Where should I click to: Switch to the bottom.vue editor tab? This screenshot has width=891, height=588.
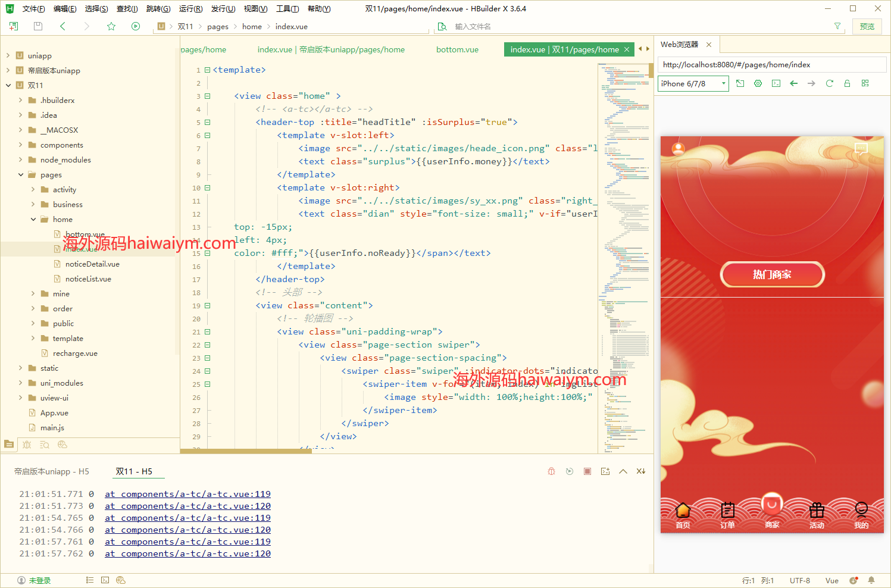(x=457, y=49)
